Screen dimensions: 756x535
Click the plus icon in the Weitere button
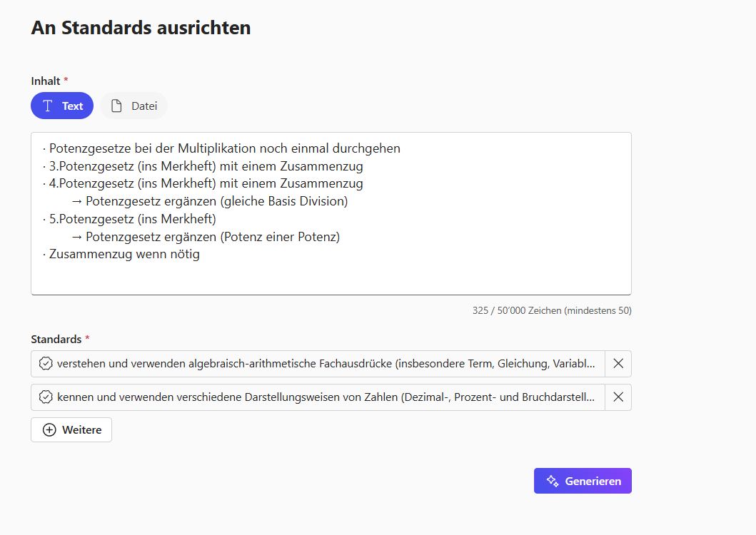tap(49, 429)
